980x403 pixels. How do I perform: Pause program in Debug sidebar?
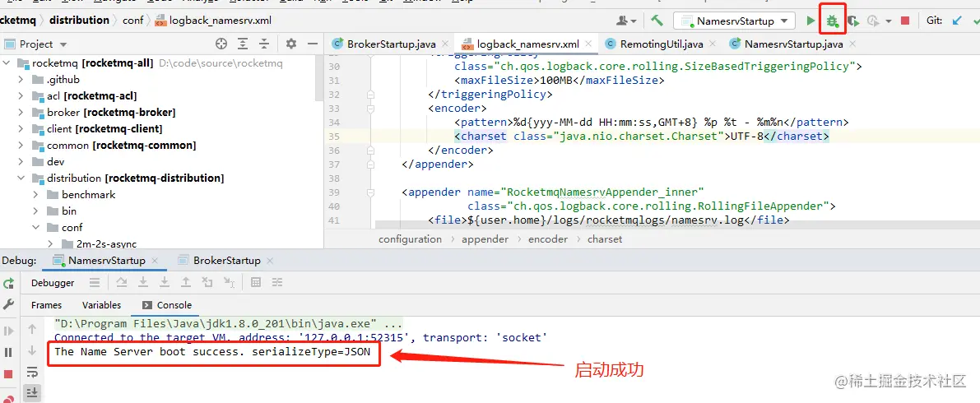9,352
